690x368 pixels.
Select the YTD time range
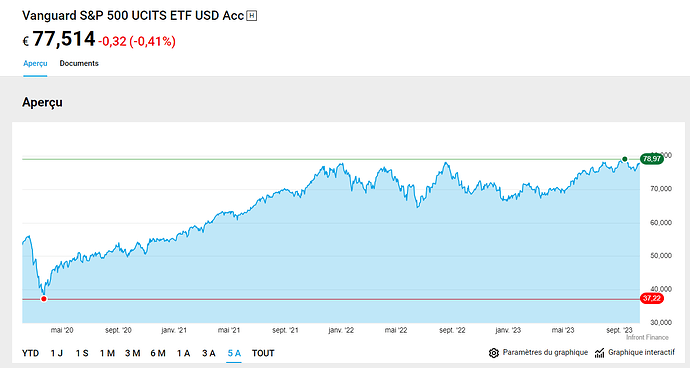(30, 353)
